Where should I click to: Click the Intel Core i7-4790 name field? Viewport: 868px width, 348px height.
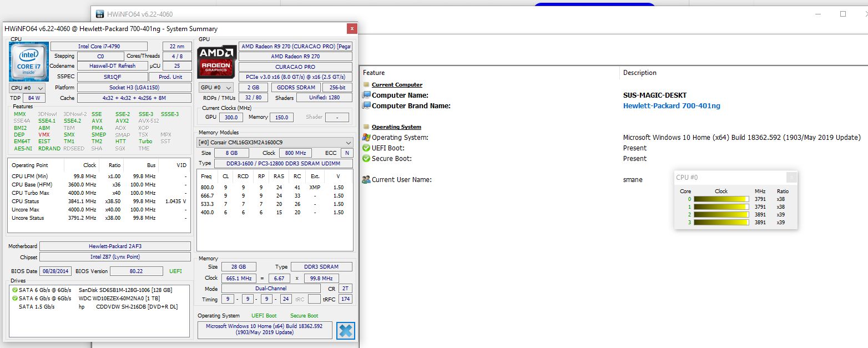tap(99, 47)
